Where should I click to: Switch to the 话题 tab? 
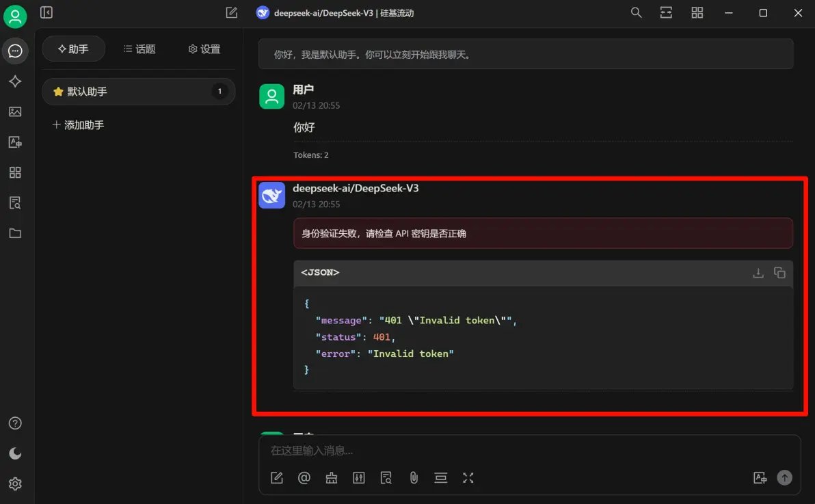coord(139,49)
